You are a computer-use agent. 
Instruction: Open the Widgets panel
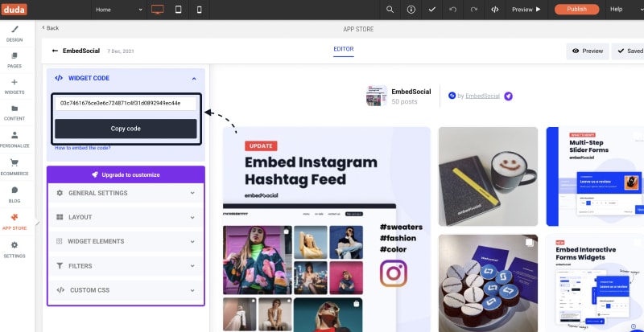[14, 86]
